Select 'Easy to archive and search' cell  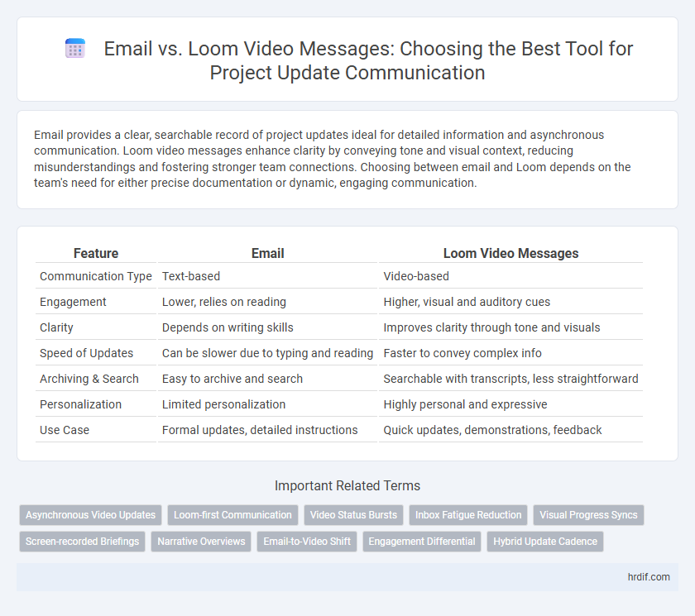click(268, 379)
